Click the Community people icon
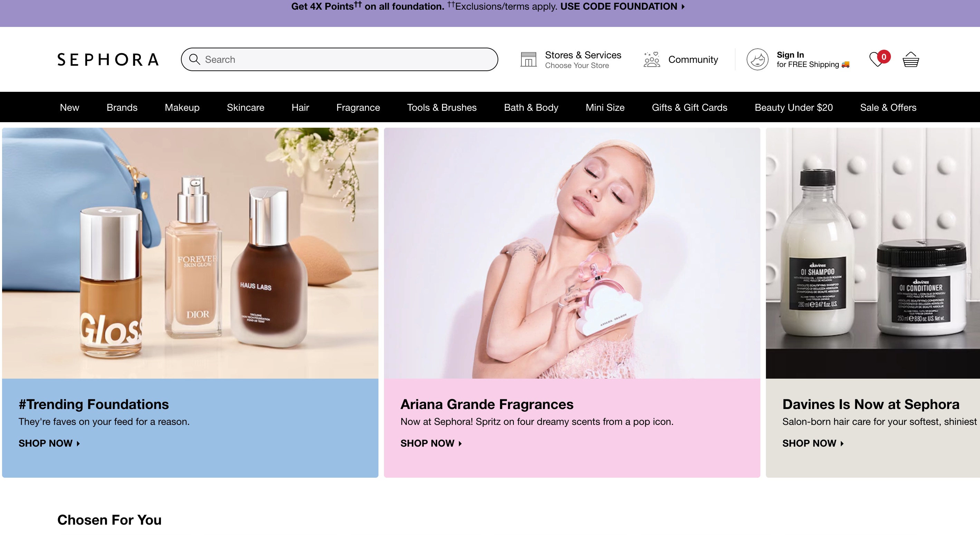The height and width of the screenshot is (535, 980). (652, 59)
